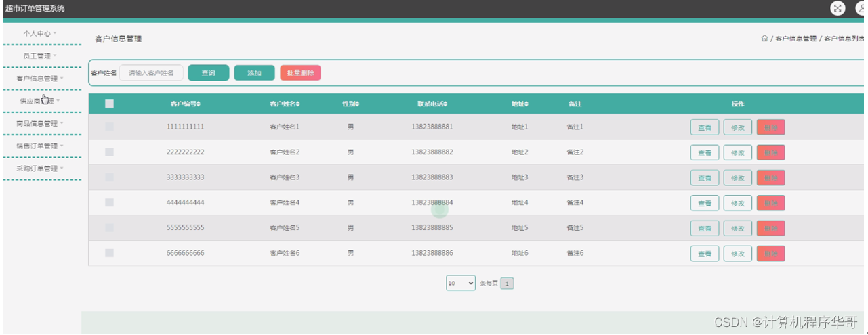This screenshot has width=868, height=335.
Task: Click page number 1 in pagination
Action: [507, 284]
